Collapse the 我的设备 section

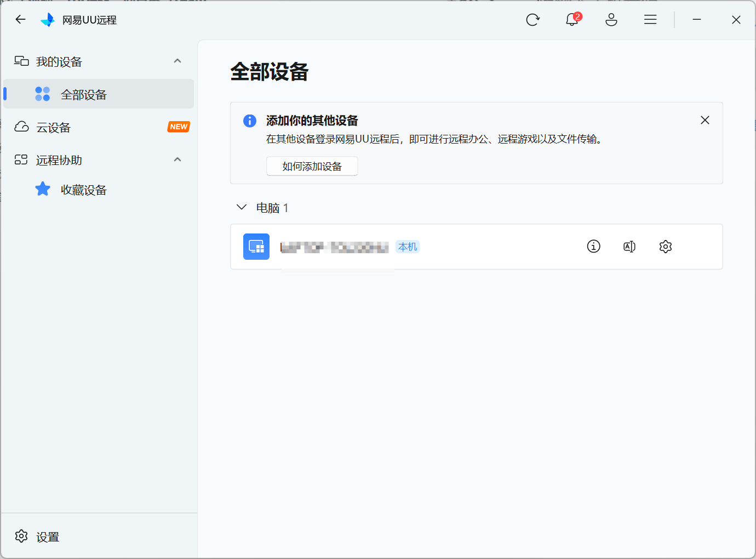(177, 61)
